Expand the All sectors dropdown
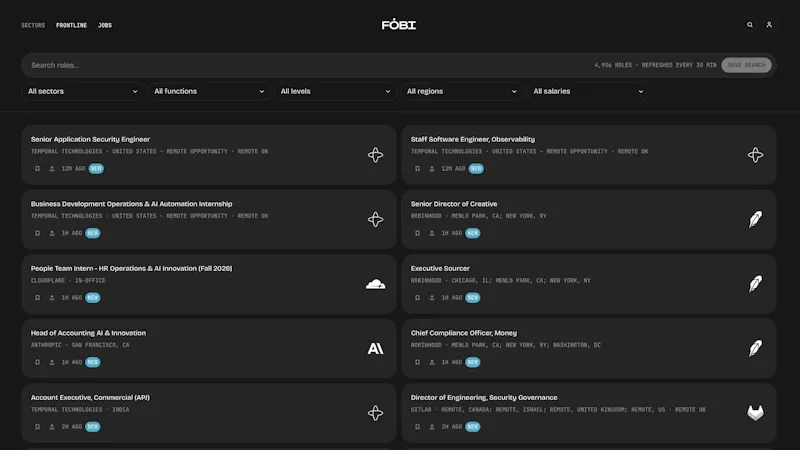The image size is (800, 450). point(82,91)
